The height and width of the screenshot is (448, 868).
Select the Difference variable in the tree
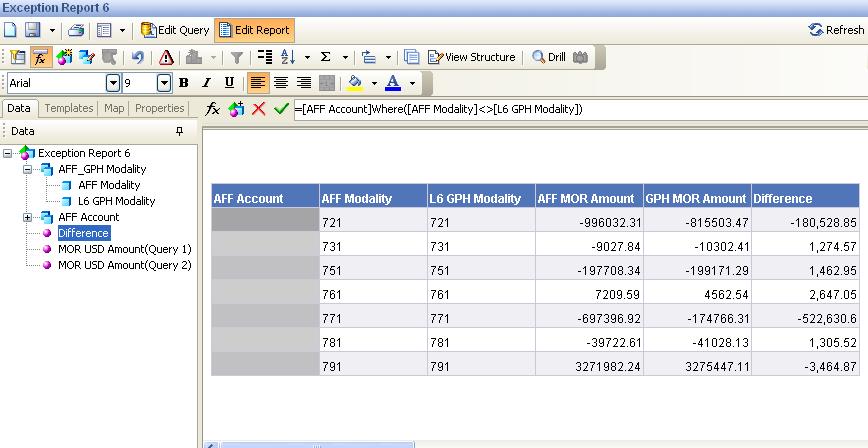pyautogui.click(x=84, y=233)
